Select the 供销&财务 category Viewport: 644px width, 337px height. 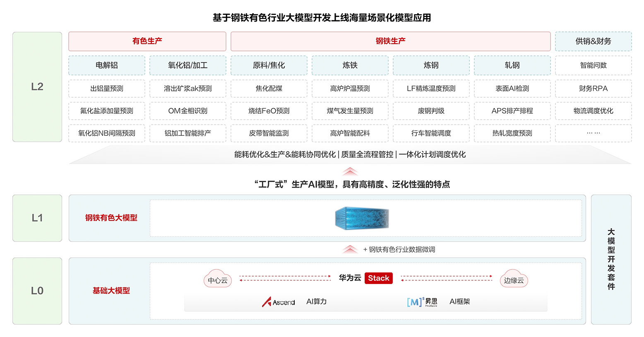tap(593, 41)
